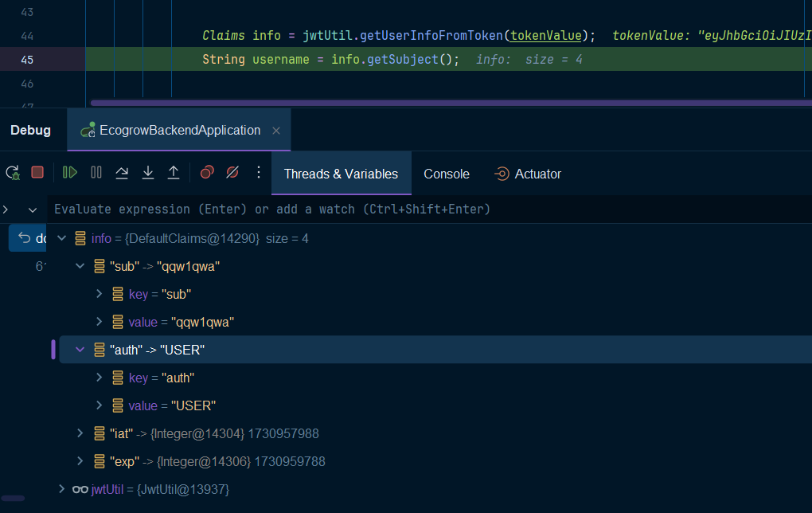This screenshot has width=812, height=513.
Task: Collapse the "sub" -> "qqw1qwa" entry
Action: tap(80, 266)
